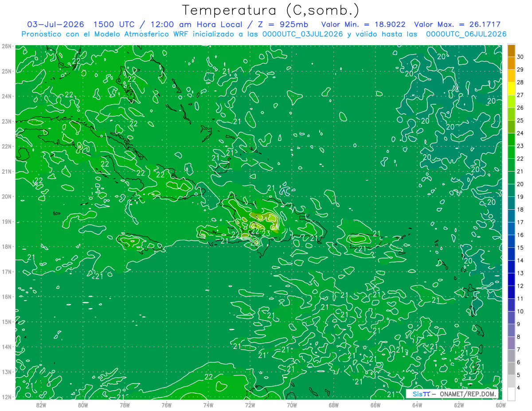Click the '21N' latitude axis label
Screen dimensions: 532x411
(6, 172)
